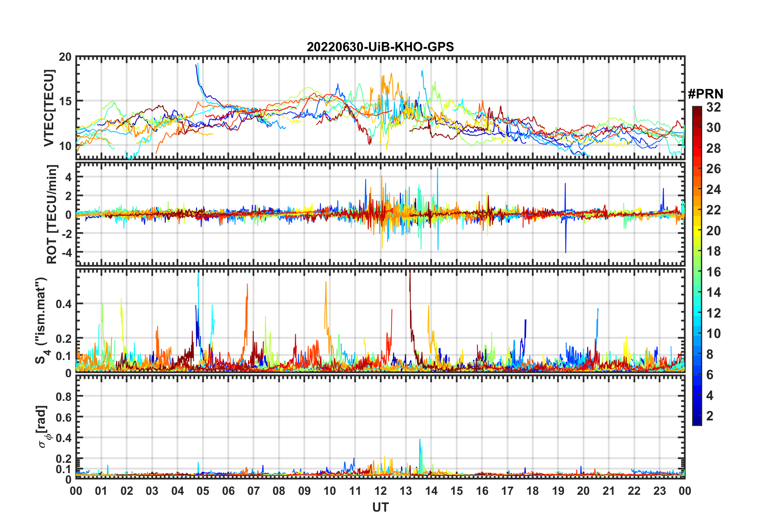Click colorbar tick label 2

pyautogui.click(x=710, y=416)
